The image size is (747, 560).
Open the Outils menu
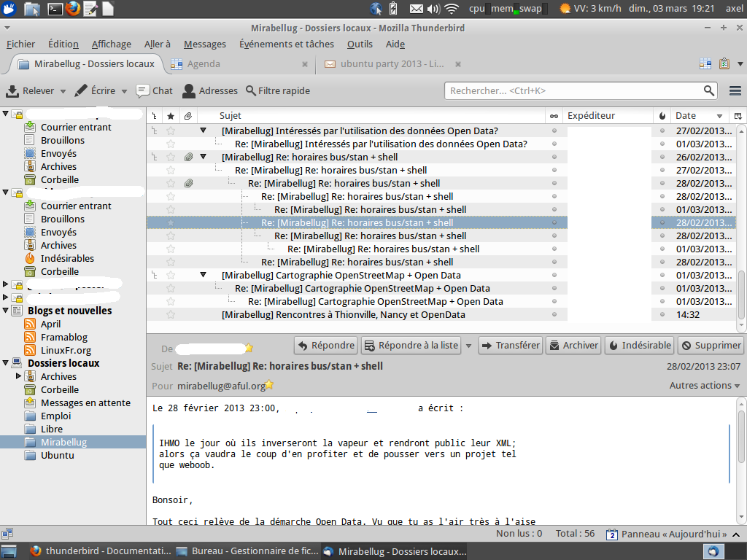click(x=360, y=44)
